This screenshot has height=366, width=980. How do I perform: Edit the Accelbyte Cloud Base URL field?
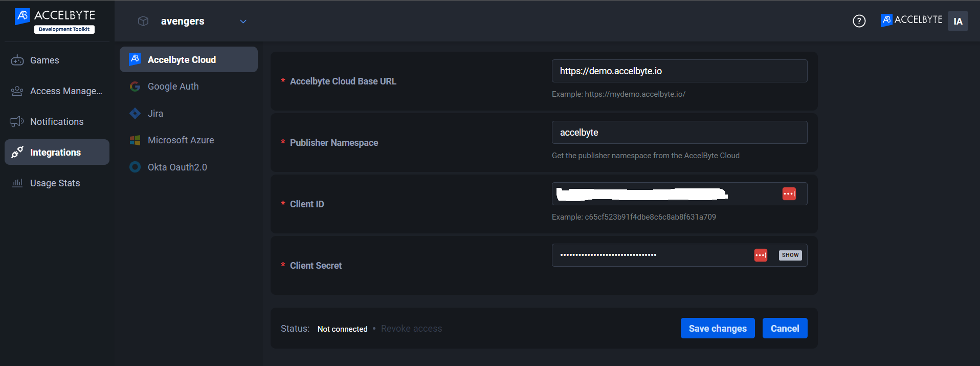coord(679,71)
